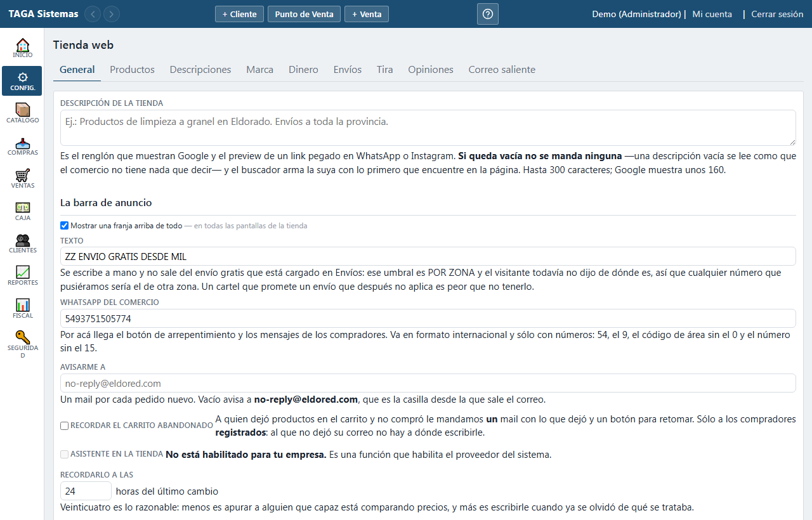Select the General tab
The height and width of the screenshot is (520, 812).
click(77, 70)
